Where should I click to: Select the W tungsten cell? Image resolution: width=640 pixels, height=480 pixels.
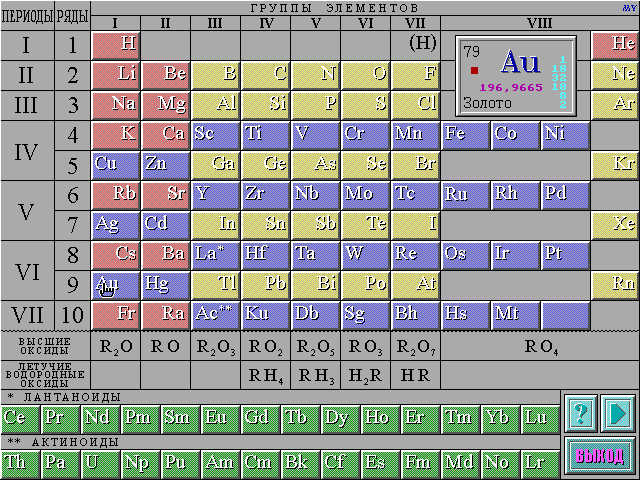click(x=365, y=254)
